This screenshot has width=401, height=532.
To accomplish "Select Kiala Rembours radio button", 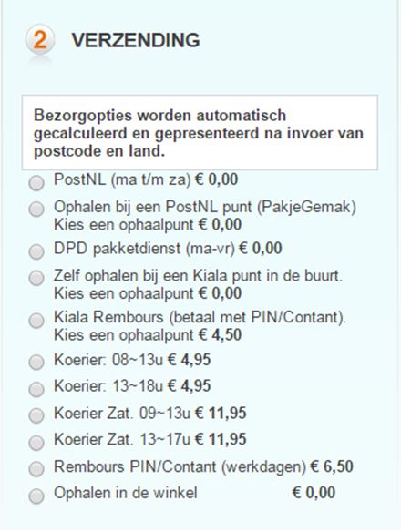I will tap(36, 321).
